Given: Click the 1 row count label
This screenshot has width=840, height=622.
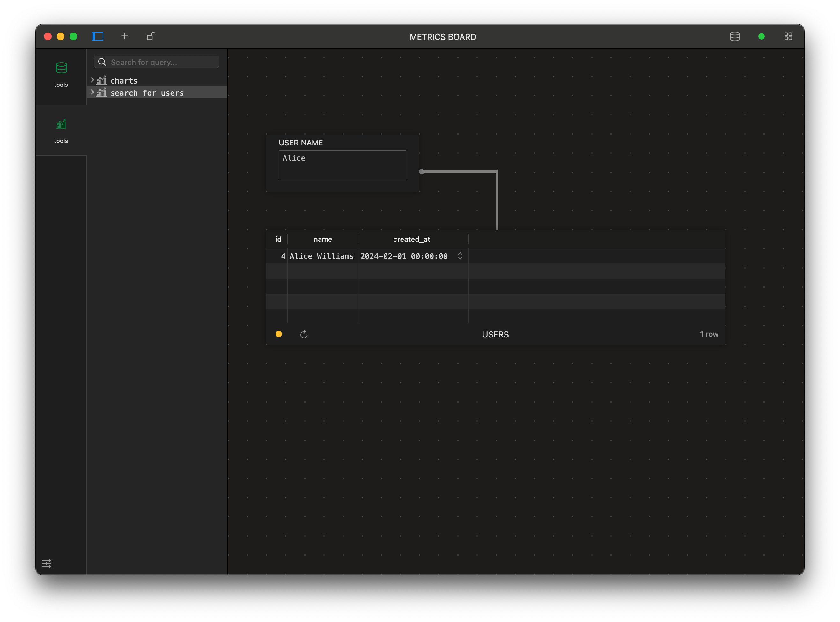Looking at the screenshot, I should pos(709,334).
